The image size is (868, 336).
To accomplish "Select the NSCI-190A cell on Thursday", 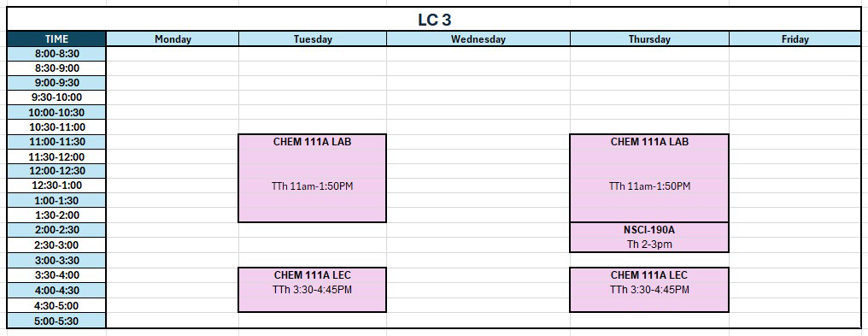I will pos(649,230).
